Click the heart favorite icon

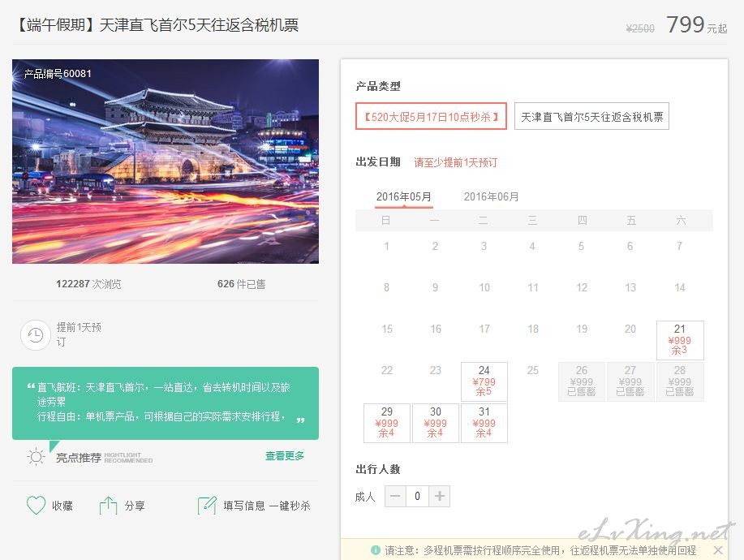[x=36, y=506]
